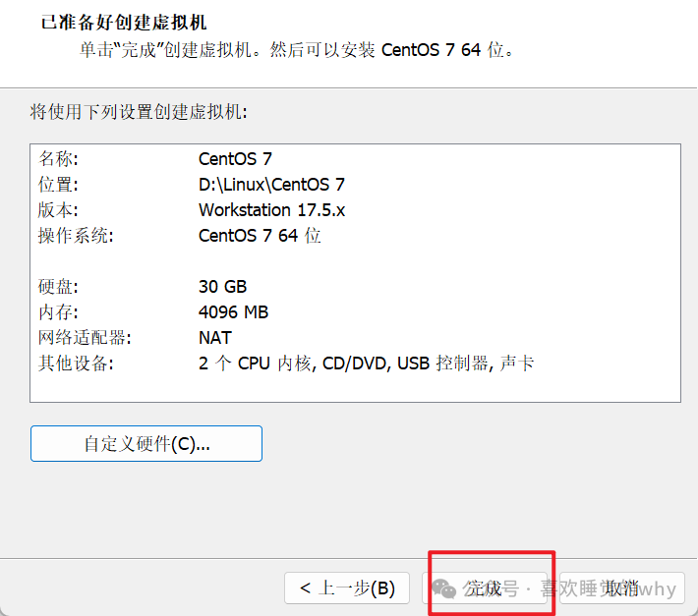Click the '名称:' label
Screen dimensions: 698x616
(58, 159)
